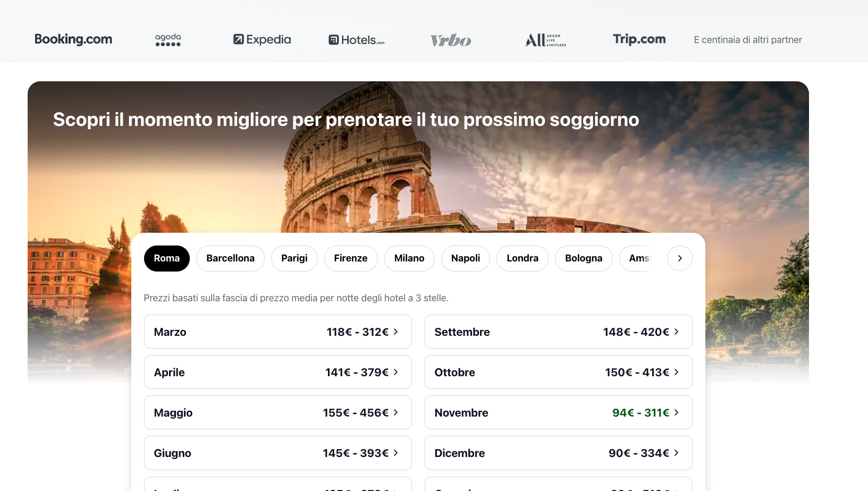Pick the Londra city chip

pos(522,258)
